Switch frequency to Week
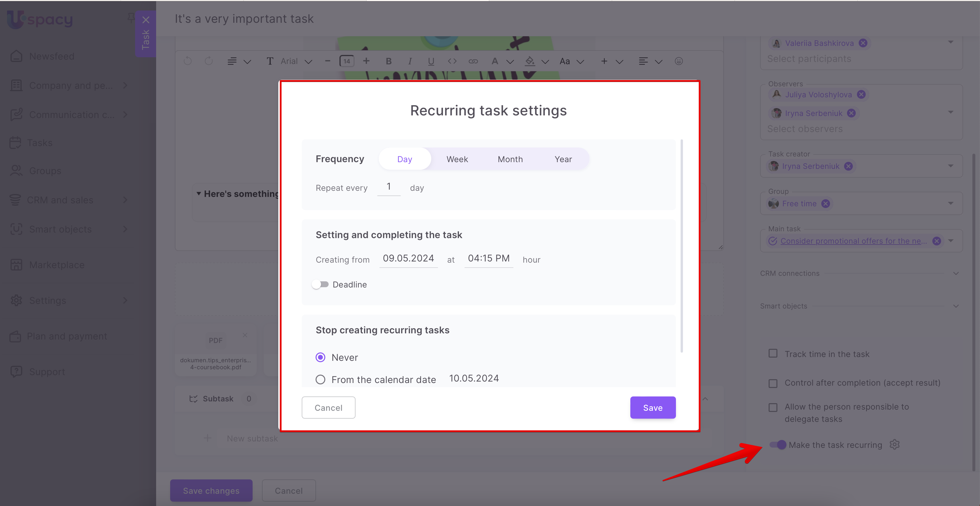980x506 pixels. (457, 159)
